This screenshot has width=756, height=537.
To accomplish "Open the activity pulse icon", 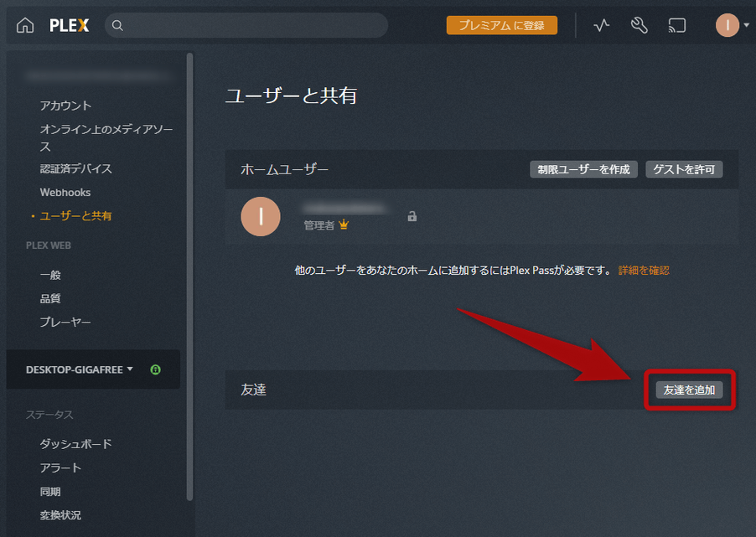I will point(601,25).
